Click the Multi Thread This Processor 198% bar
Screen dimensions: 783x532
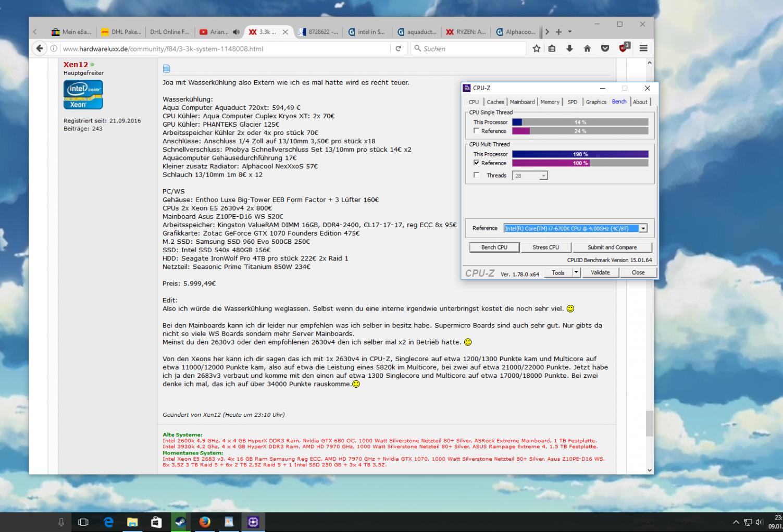tap(580, 154)
